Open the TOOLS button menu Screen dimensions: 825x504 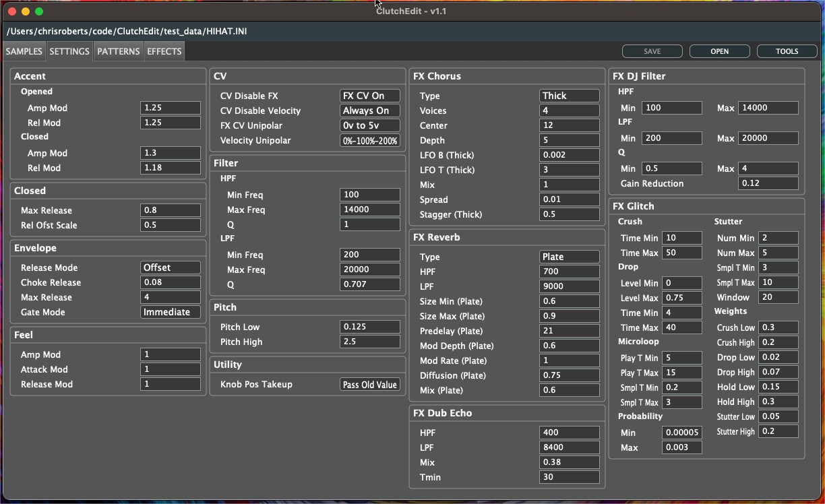[x=787, y=51]
